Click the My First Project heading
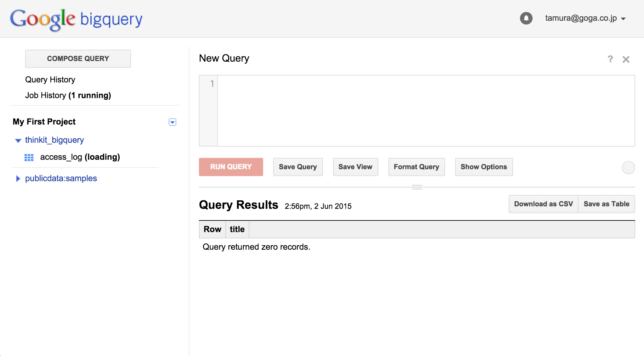The width and height of the screenshot is (644, 356). pyautogui.click(x=44, y=122)
